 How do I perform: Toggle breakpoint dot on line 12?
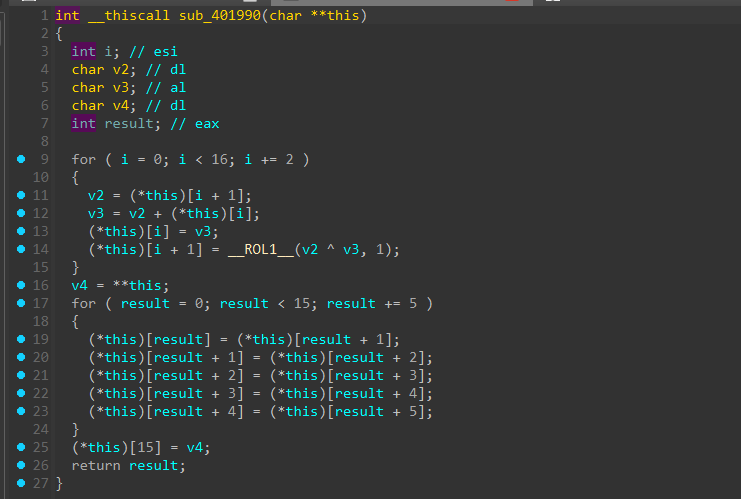[x=21, y=213]
